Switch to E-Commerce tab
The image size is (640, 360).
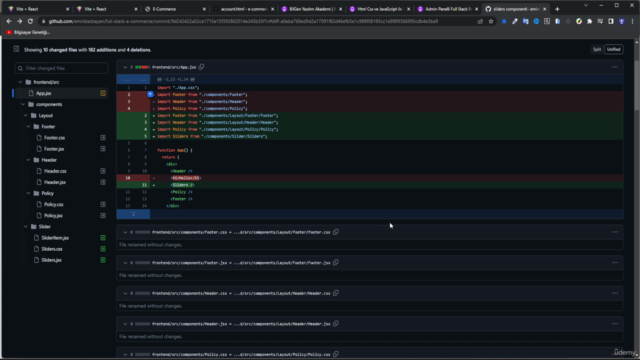coord(175,9)
